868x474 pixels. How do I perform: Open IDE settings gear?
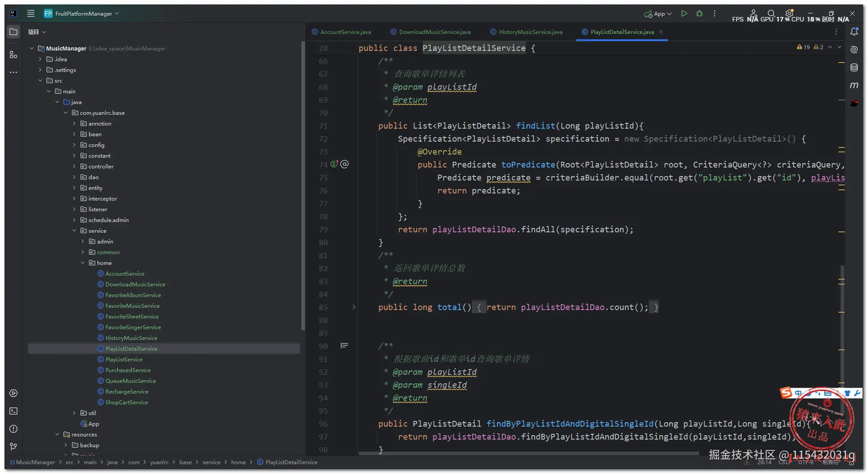click(x=789, y=13)
